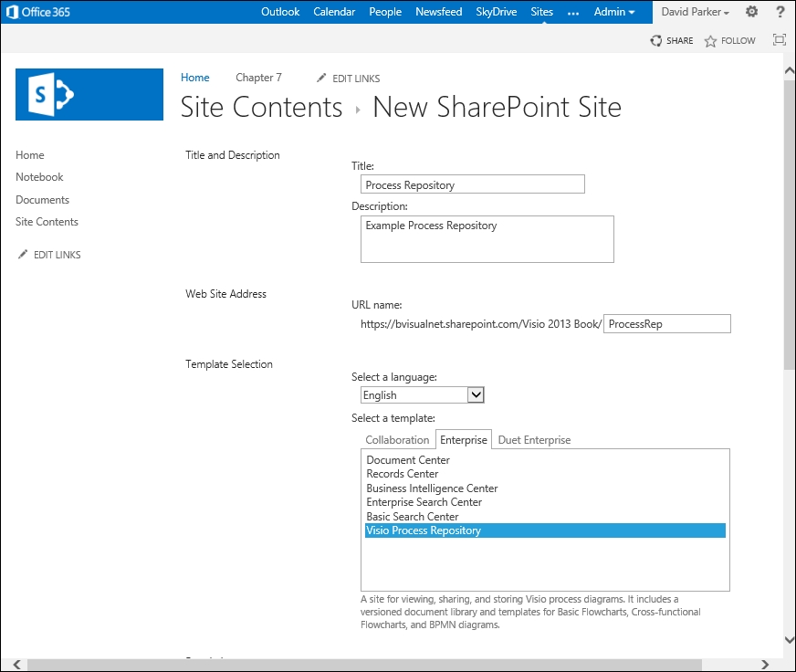Click the vertical scrollbar down arrow
Image resolution: width=796 pixels, height=672 pixels.
(x=789, y=640)
